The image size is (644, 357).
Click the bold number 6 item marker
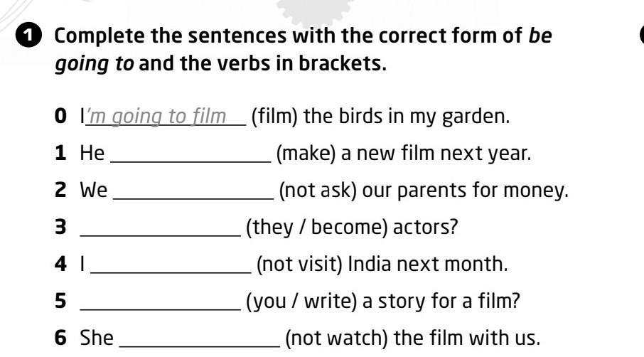click(x=60, y=338)
